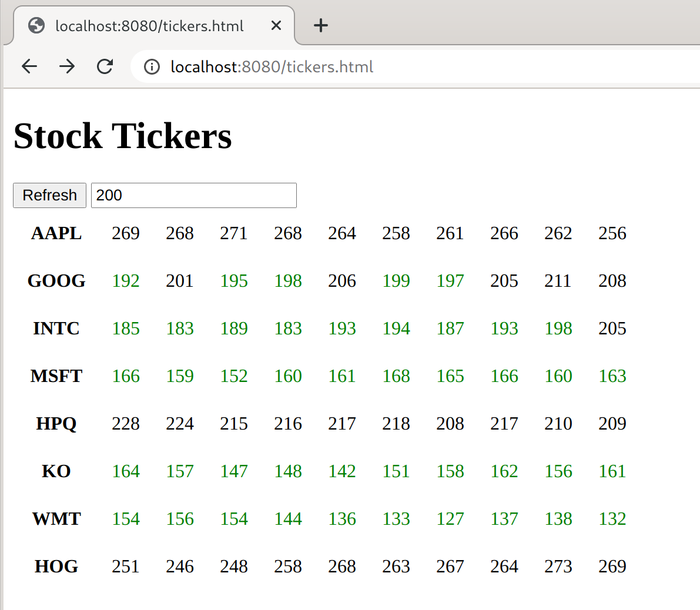This screenshot has width=700, height=610.
Task: Click WMT value 132
Action: click(612, 518)
